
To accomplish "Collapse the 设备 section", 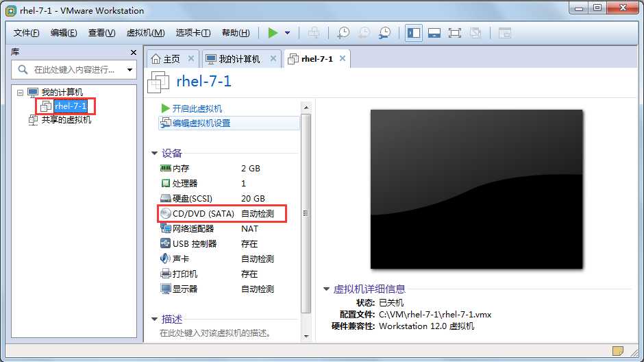I will [x=154, y=154].
